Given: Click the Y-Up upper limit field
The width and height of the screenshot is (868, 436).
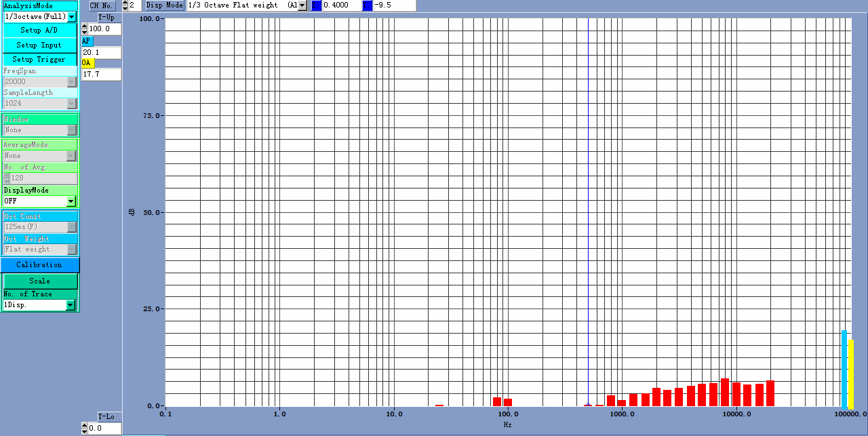Looking at the screenshot, I should point(104,29).
